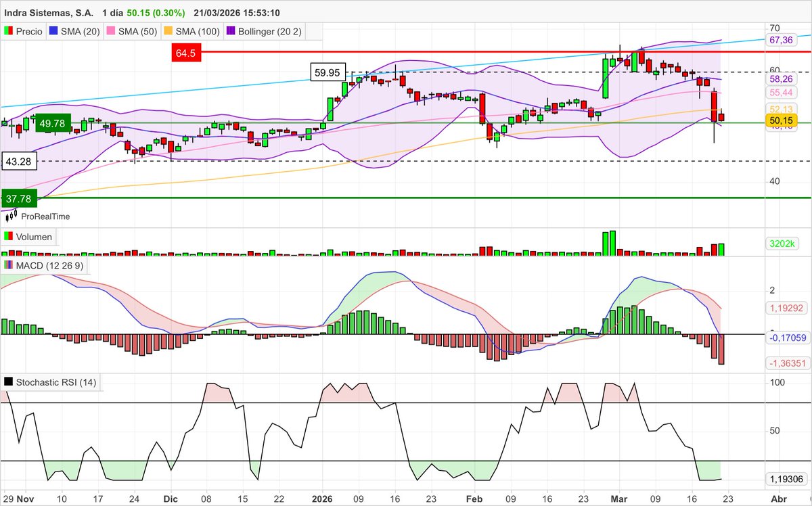This screenshot has height=506, width=812.
Task: Click the -1,36351 MACD histogram value
Action: click(x=788, y=363)
